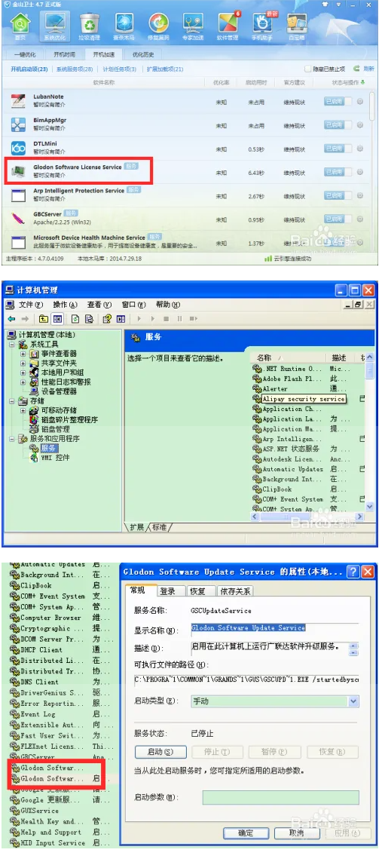Viewport: 382px width, 868px height.
Task: Click Forward arrow in 计算机管理 toolbar
Action: coord(24,319)
